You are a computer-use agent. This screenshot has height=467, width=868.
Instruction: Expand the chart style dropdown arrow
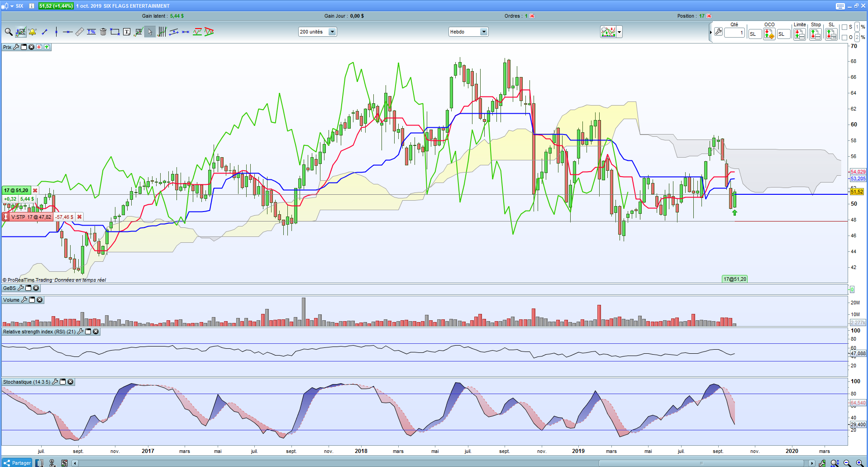click(x=620, y=32)
